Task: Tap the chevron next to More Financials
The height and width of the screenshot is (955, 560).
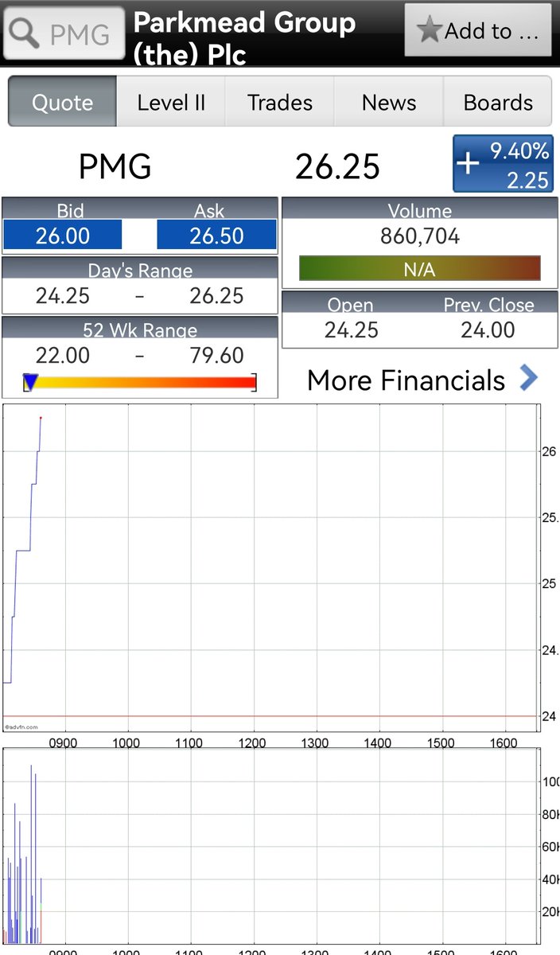Action: (x=529, y=378)
